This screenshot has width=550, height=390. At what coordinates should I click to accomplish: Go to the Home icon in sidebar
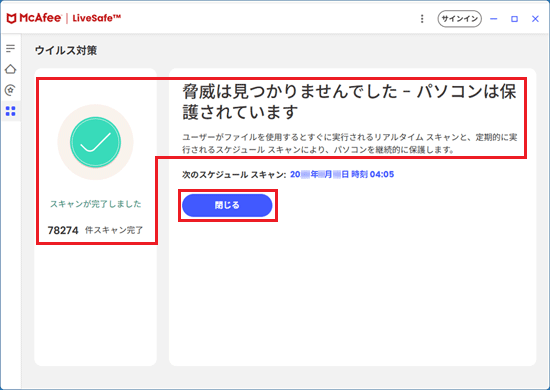11,69
